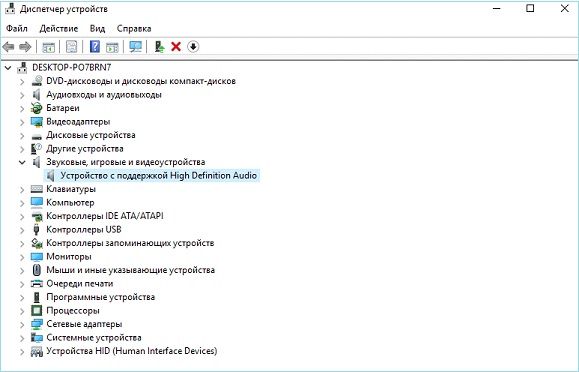Screen dimensions: 579x372
Task: Select the Программные устройства label
Action: 100,297
